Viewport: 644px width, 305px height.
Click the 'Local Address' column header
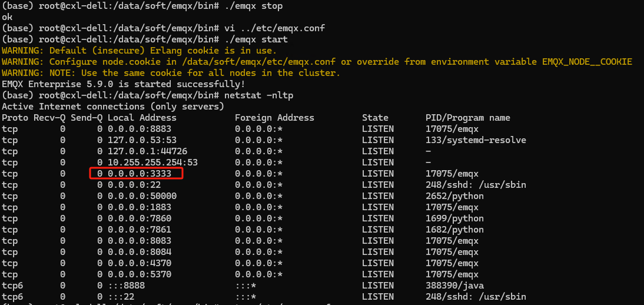142,118
